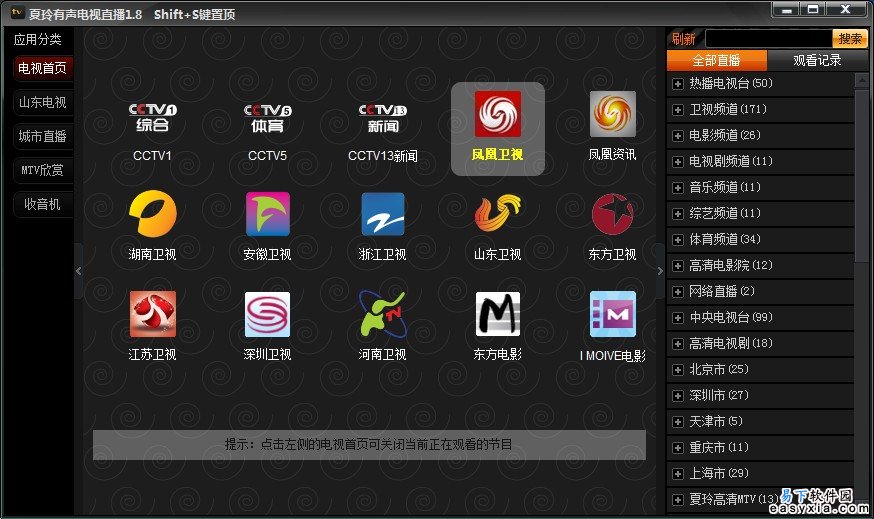Viewport: 874px width, 519px height.
Task: Switch to the 全部直播 tab
Action: coord(717,60)
